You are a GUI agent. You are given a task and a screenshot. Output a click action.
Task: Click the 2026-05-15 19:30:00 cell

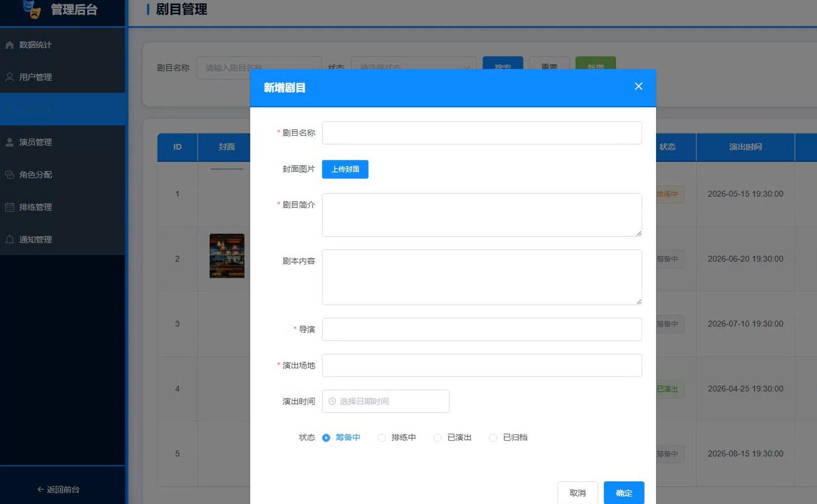point(745,194)
